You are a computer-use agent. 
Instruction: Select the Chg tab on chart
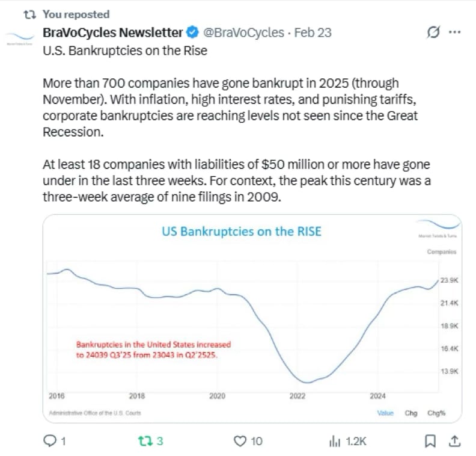(411, 413)
